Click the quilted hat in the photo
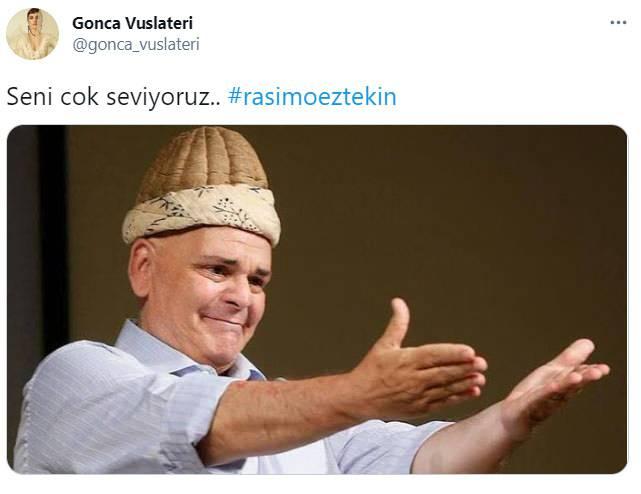 tap(202, 185)
